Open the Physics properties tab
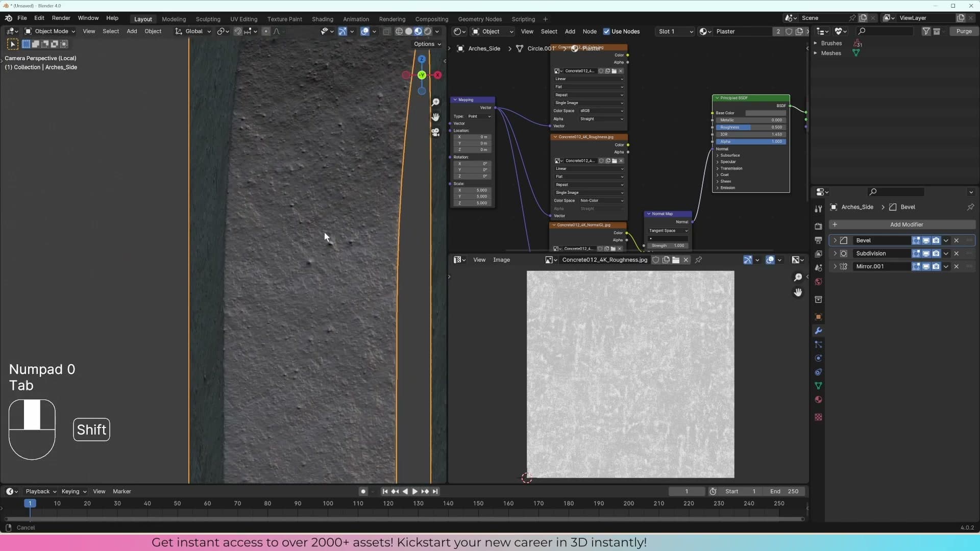 coord(818,358)
